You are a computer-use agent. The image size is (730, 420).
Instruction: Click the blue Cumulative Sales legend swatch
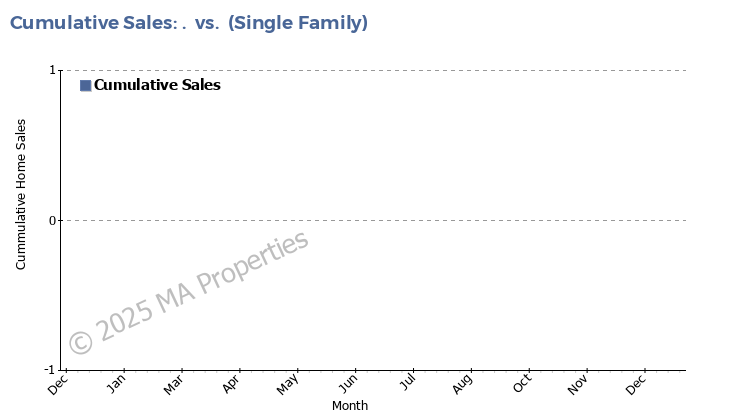[x=85, y=86]
